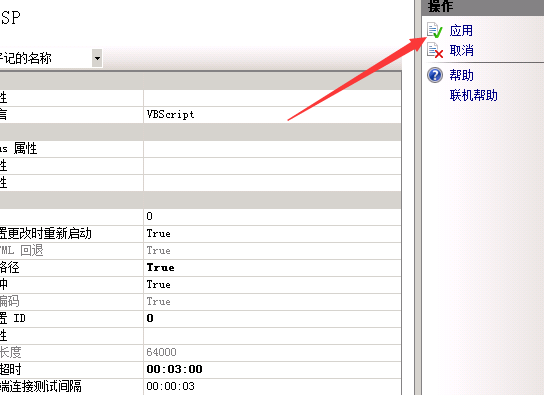The width and height of the screenshot is (544, 395).
Task: Select the 更改时重新启动 property row
Action: 201,233
